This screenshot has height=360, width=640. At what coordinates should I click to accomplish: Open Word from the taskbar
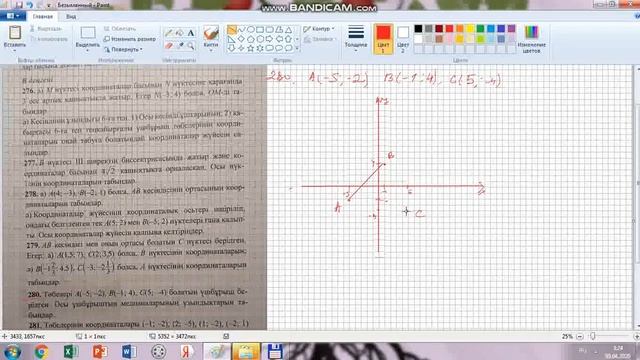(x=129, y=351)
